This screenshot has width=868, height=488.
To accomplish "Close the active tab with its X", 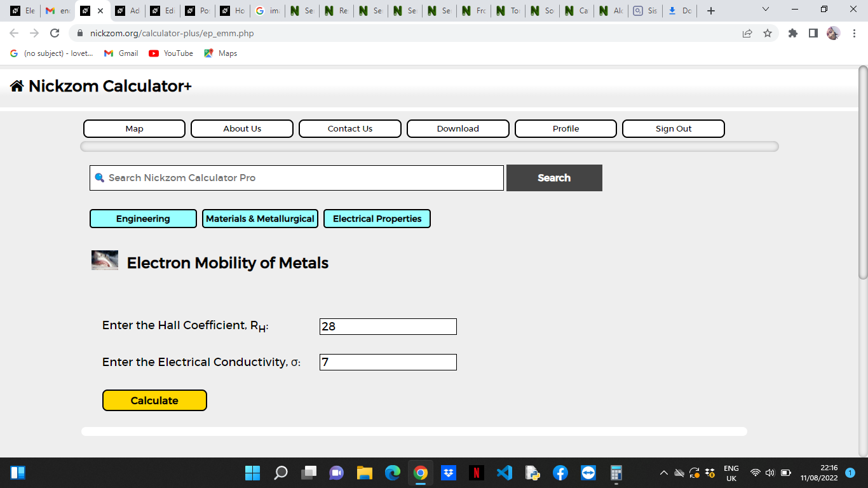I will pos(100,11).
